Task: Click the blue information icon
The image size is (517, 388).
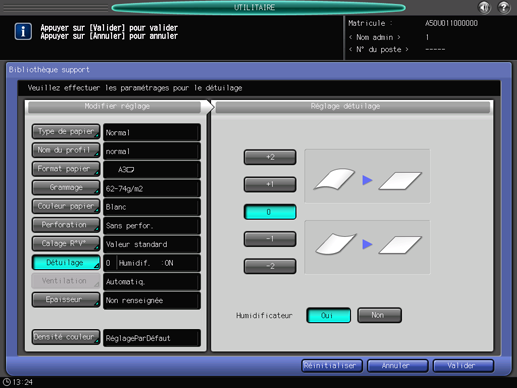Action: click(23, 32)
